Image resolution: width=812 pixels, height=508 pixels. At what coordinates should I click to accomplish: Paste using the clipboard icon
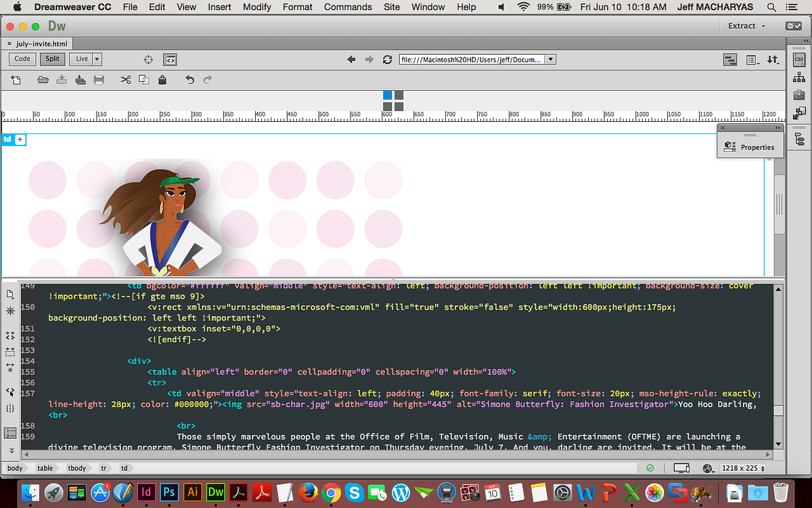(x=162, y=80)
